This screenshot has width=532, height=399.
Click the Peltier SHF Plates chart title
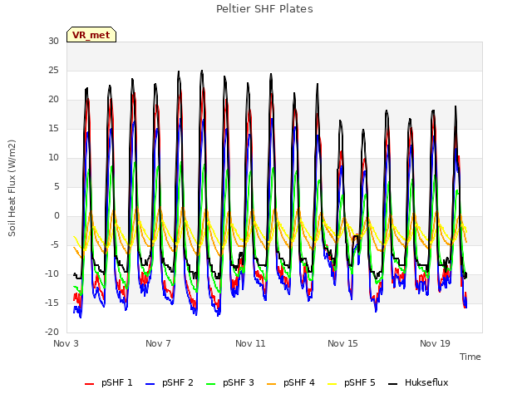click(264, 9)
